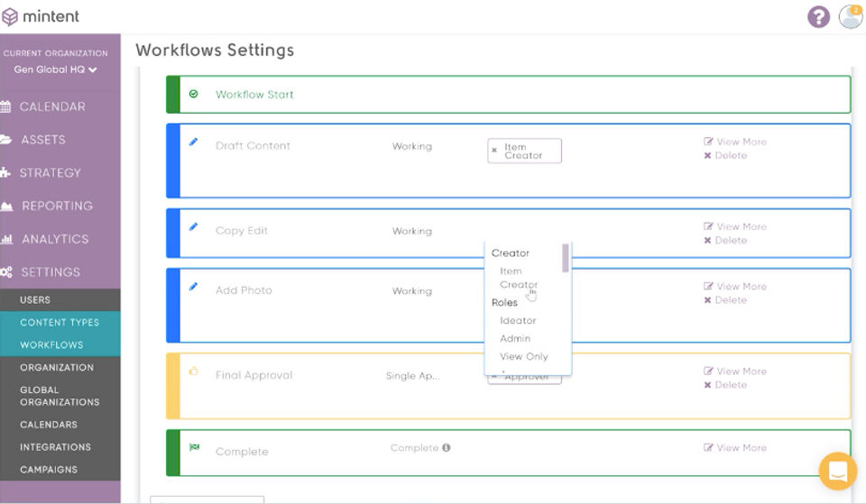
Task: Open the chat support bubble icon
Action: click(x=838, y=471)
